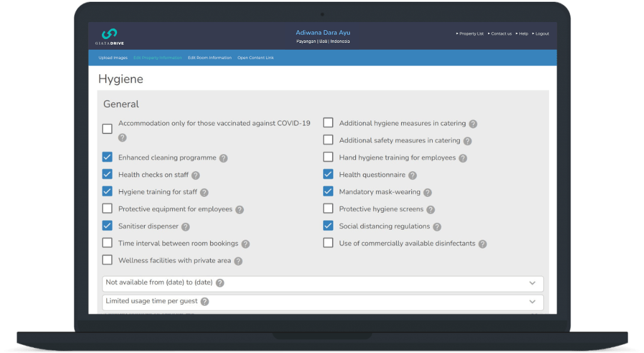Image resolution: width=644 pixels, height=353 pixels.
Task: Click help icon beside Mandatory mask-wearing
Action: point(427,193)
